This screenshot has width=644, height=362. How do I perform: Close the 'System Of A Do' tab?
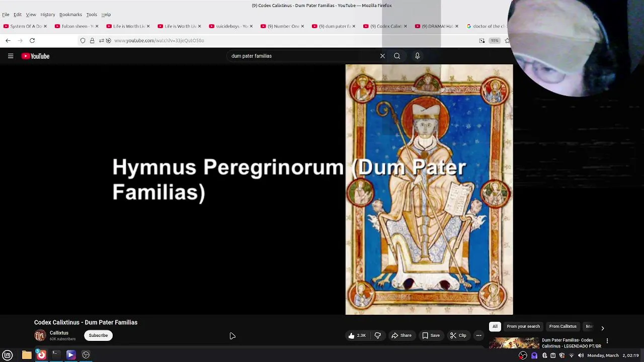click(x=45, y=26)
